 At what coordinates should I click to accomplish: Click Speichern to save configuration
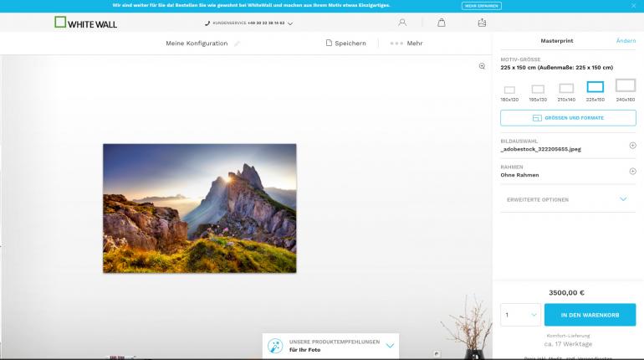pyautogui.click(x=345, y=44)
